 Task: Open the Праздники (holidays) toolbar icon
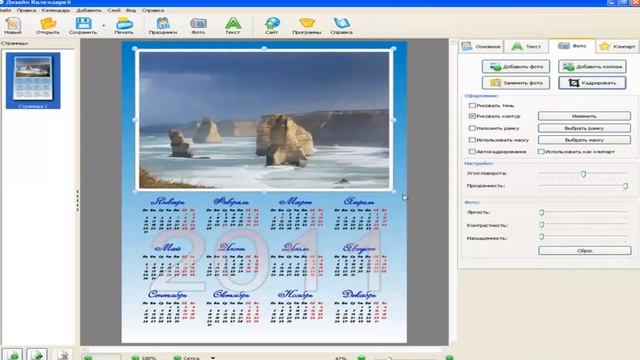point(163,25)
